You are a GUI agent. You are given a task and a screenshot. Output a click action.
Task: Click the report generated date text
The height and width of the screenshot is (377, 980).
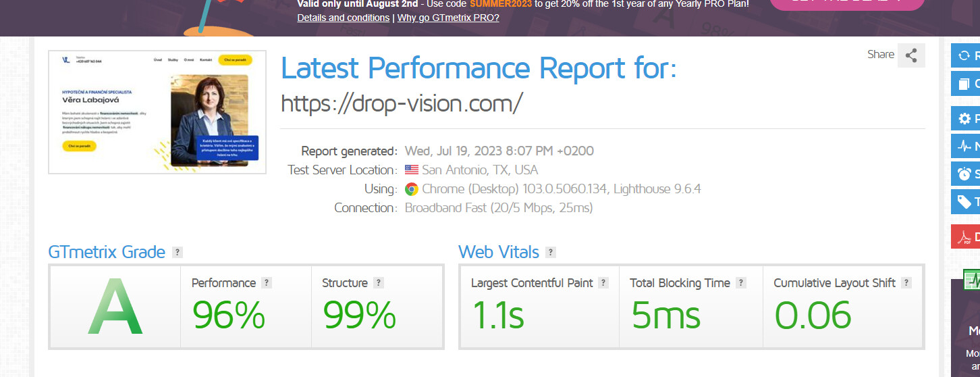(499, 151)
